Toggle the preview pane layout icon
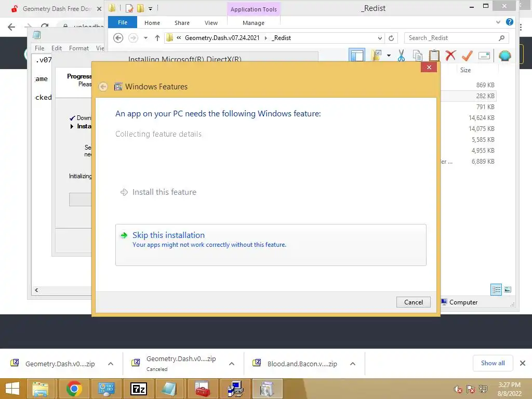The image size is (532, 399). 357,55
